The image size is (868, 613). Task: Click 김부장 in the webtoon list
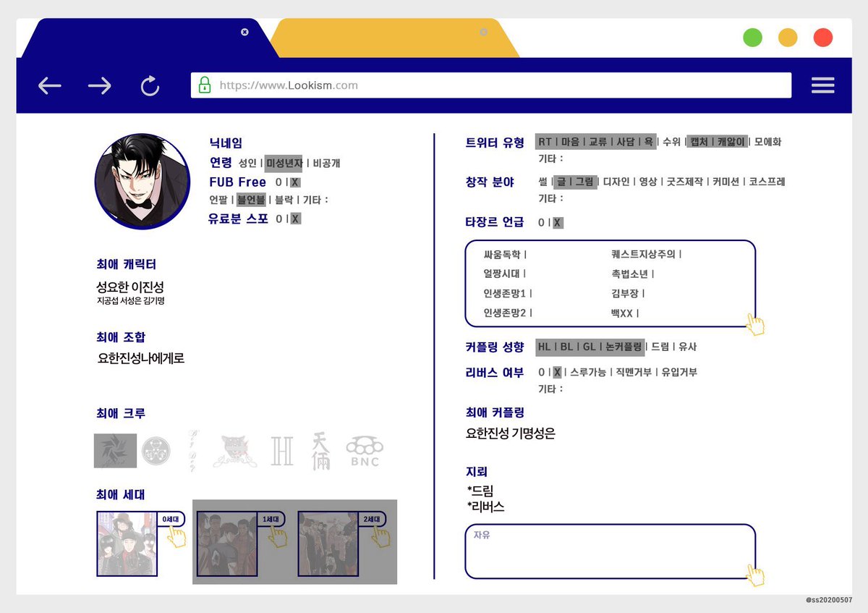coord(625,293)
